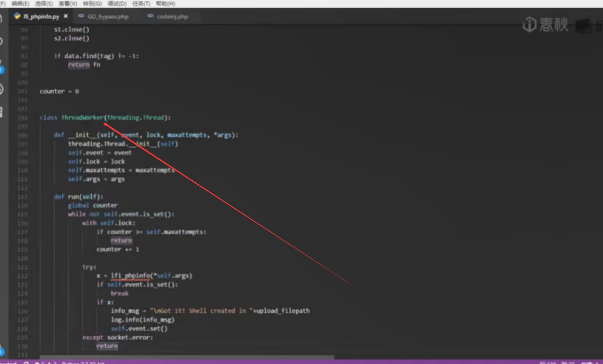Image resolution: width=603 pixels, height=364 pixels.
Task: Open the 选择(S) menu
Action: [44, 4]
